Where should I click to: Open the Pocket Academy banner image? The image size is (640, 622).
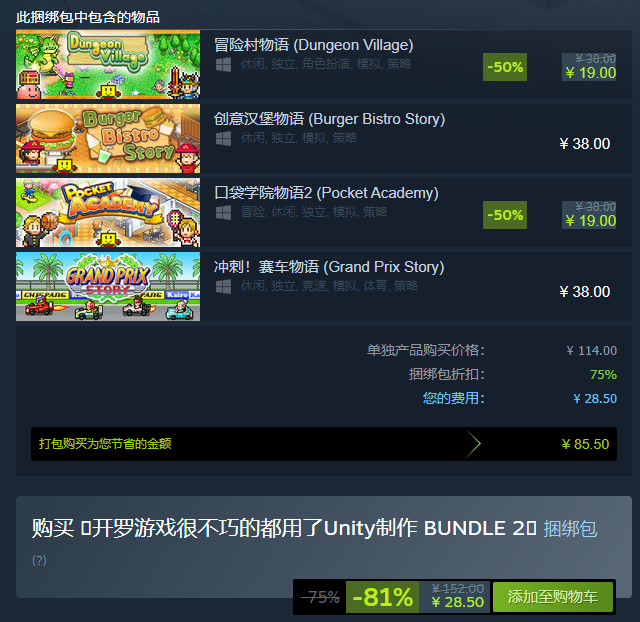(108, 213)
